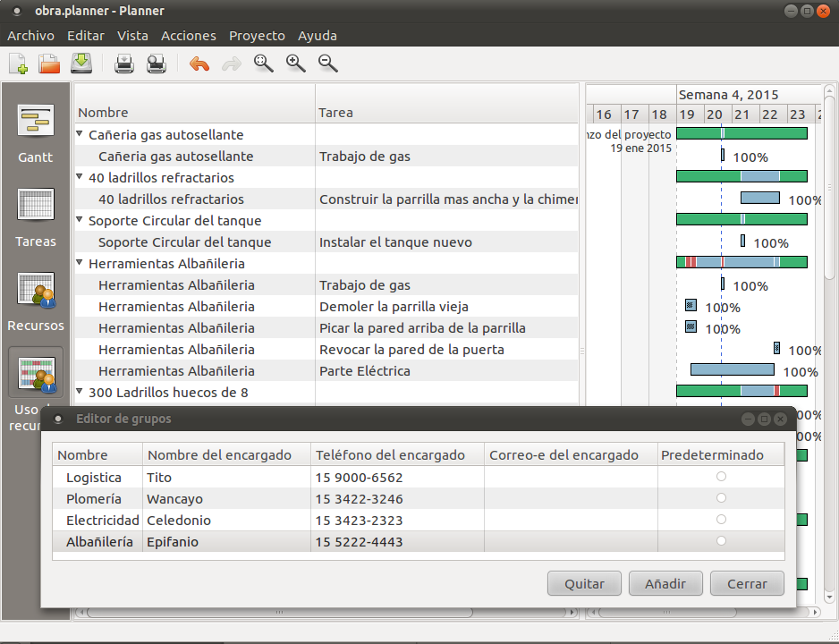Zoom out with minus magnifier icon

[x=327, y=64]
